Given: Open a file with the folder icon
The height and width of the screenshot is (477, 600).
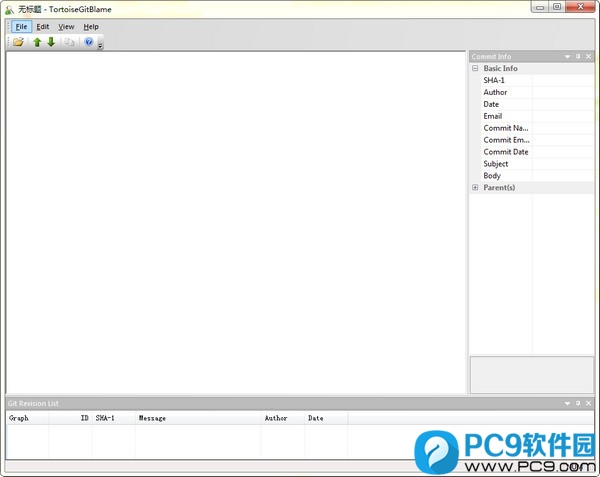Looking at the screenshot, I should tap(18, 42).
